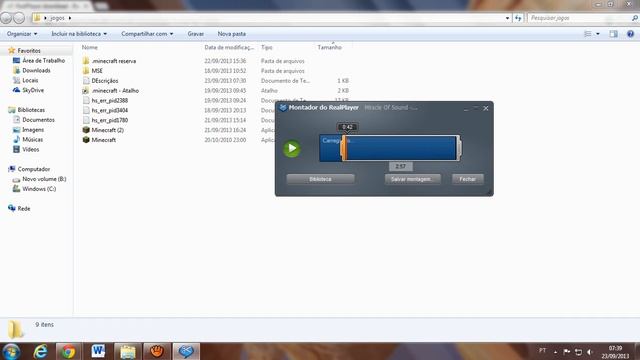Click the gray end trim handle

[459, 148]
